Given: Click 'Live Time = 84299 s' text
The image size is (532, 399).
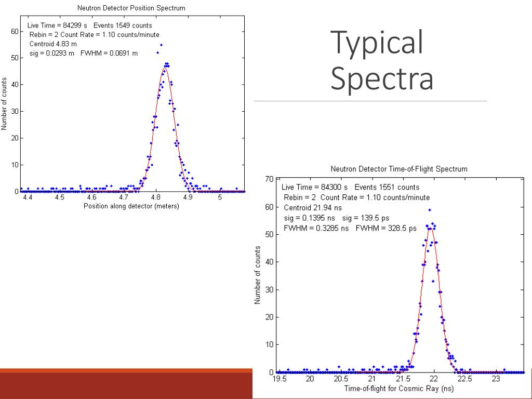Looking at the screenshot, I should coord(57,25).
